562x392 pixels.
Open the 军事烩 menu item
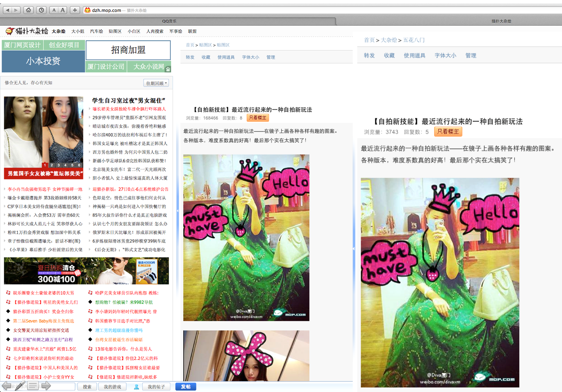point(175,31)
